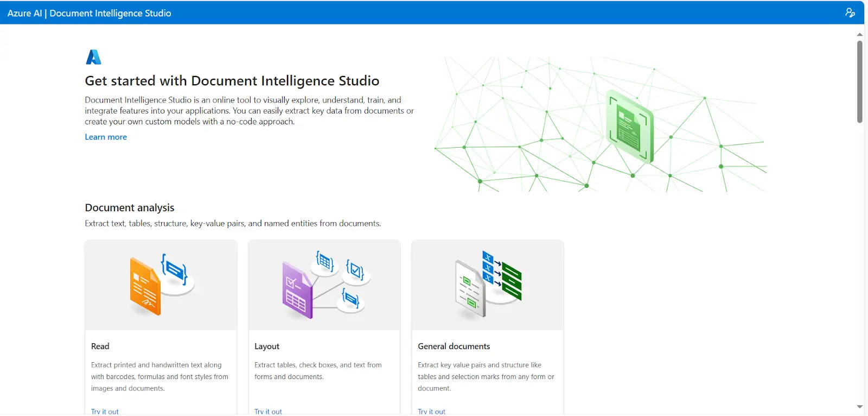Click the scrollbar down arrow
Viewport: 868px width, 416px height.
pyautogui.click(x=859, y=407)
